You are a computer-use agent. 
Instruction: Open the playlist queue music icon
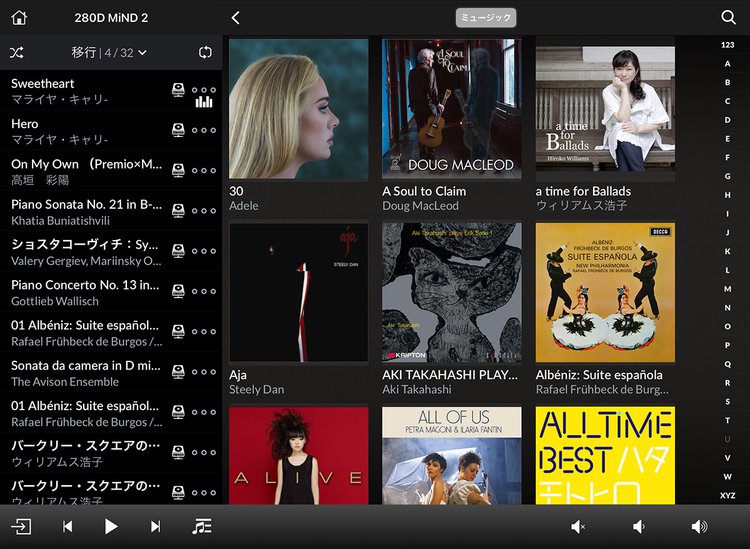pos(202,526)
